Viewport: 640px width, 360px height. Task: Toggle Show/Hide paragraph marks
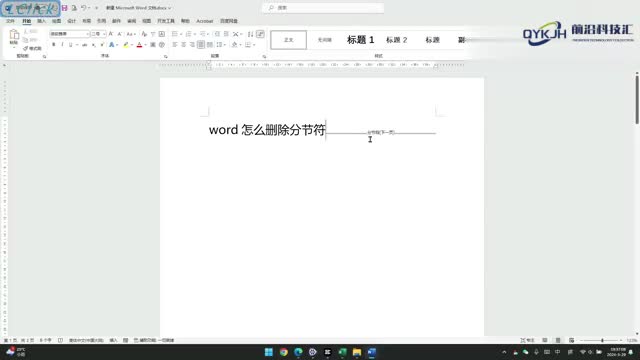point(260,34)
